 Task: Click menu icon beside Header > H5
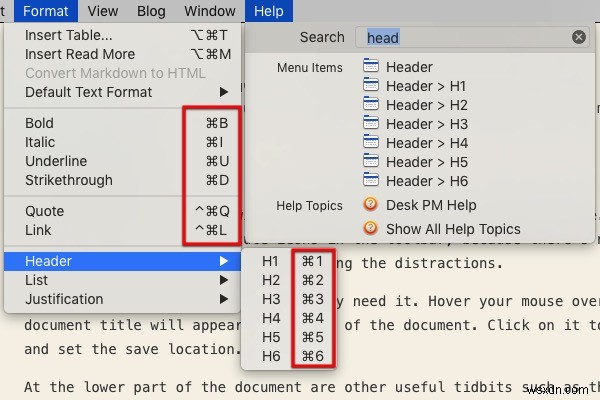point(371,161)
